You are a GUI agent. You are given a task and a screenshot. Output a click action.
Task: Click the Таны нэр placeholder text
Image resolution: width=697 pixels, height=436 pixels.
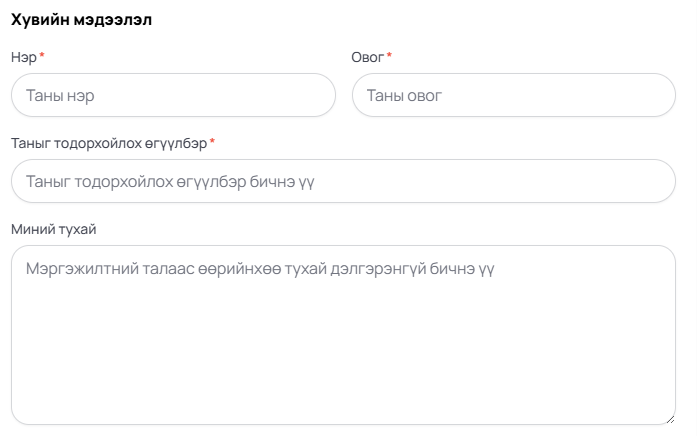tap(60, 96)
